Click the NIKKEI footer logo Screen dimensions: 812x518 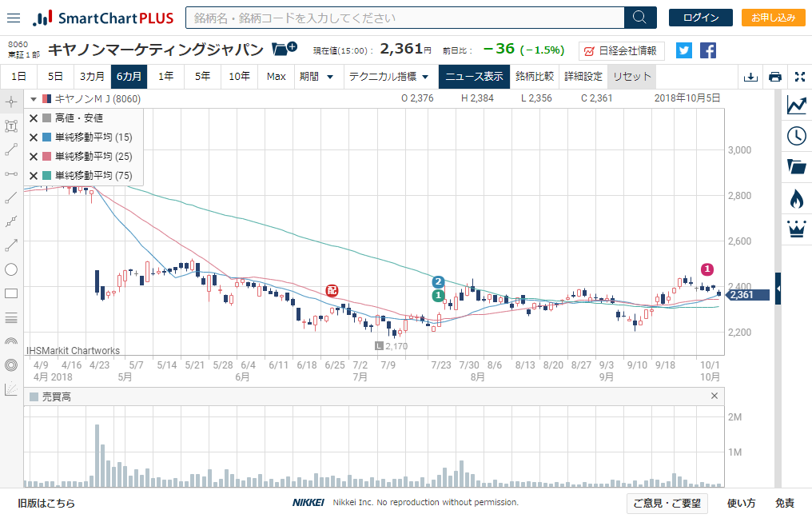(x=308, y=503)
